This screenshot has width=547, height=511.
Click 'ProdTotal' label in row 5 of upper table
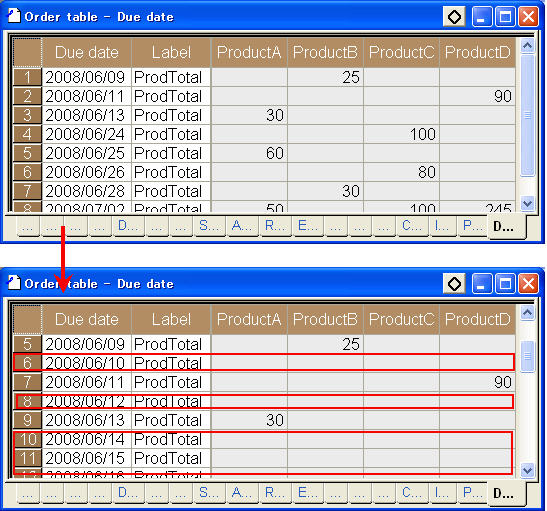(171, 153)
